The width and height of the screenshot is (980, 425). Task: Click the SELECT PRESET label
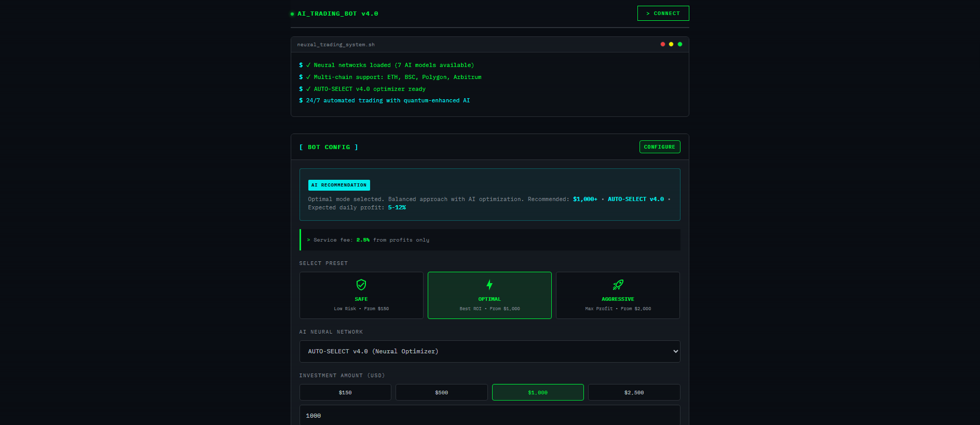[x=323, y=263]
